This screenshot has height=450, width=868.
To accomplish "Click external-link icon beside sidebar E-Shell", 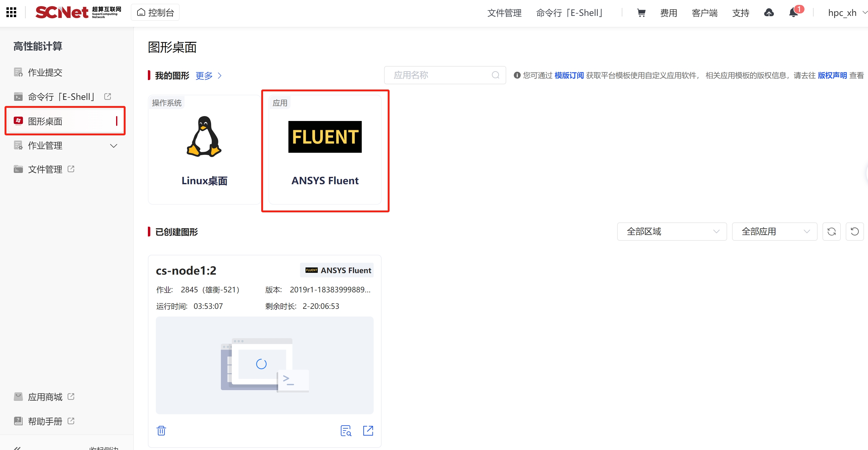I will (x=108, y=97).
